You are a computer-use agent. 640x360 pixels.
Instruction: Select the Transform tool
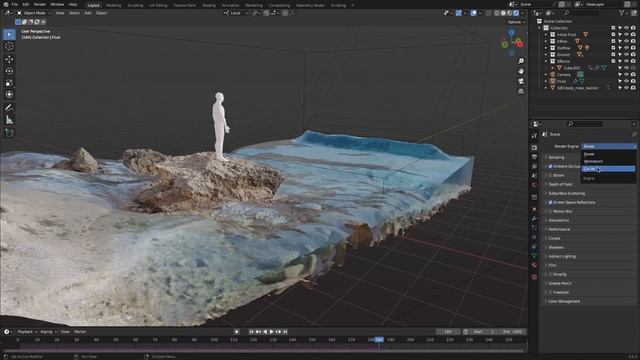pyautogui.click(x=9, y=95)
